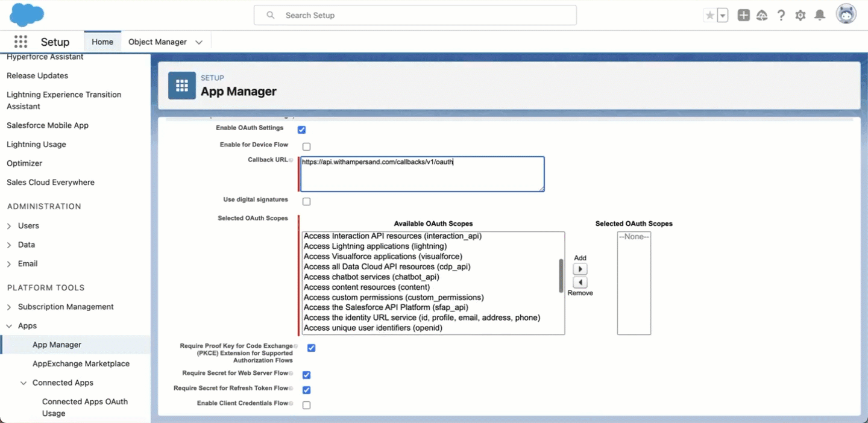Open Favorites with the star icon
The image size is (868, 423).
coord(711,14)
